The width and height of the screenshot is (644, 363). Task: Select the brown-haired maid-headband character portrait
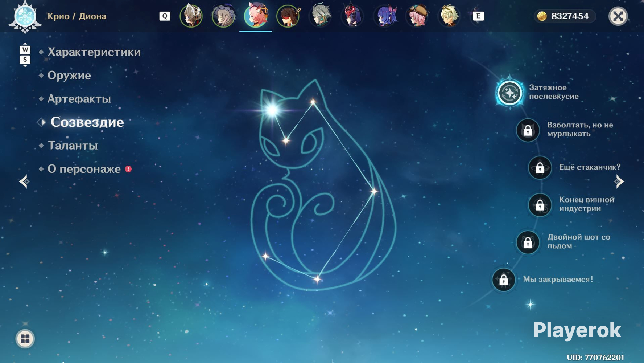[x=191, y=16]
